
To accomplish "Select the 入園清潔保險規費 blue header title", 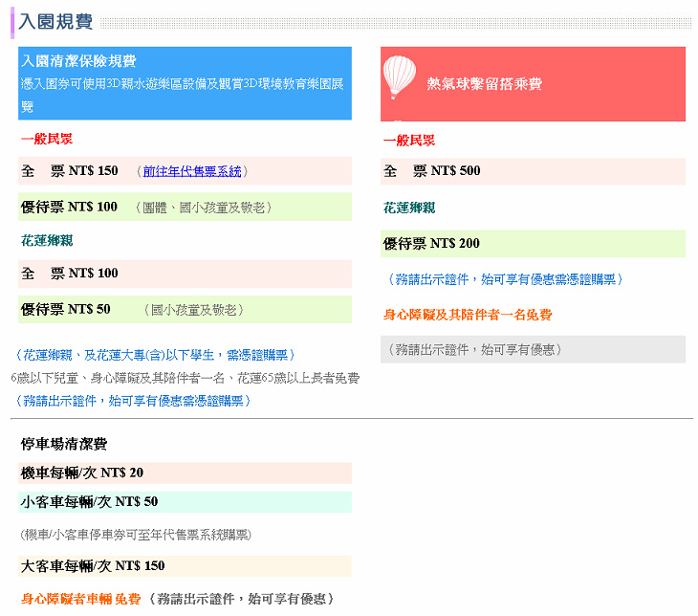I will [78, 61].
